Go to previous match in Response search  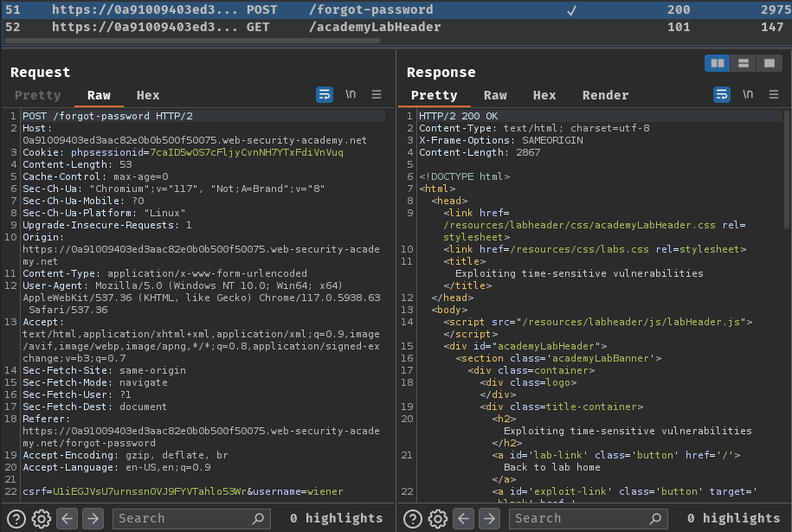[464, 518]
